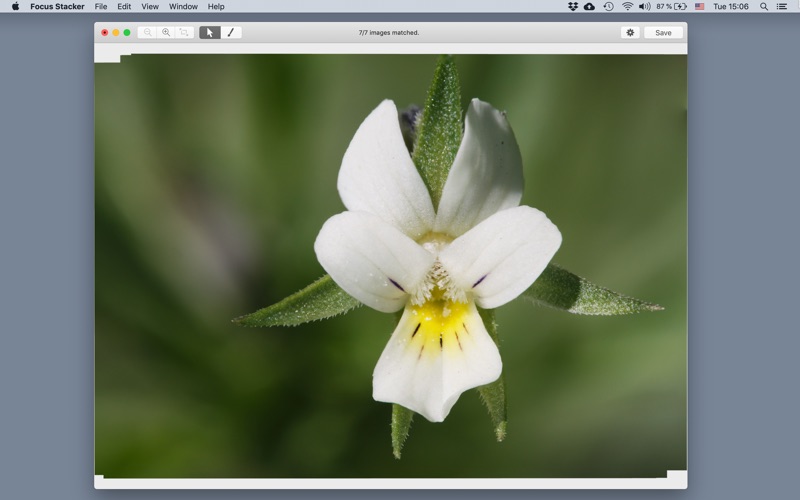
Task: Click the '7/7 images matched.' title text
Action: pyautogui.click(x=389, y=32)
